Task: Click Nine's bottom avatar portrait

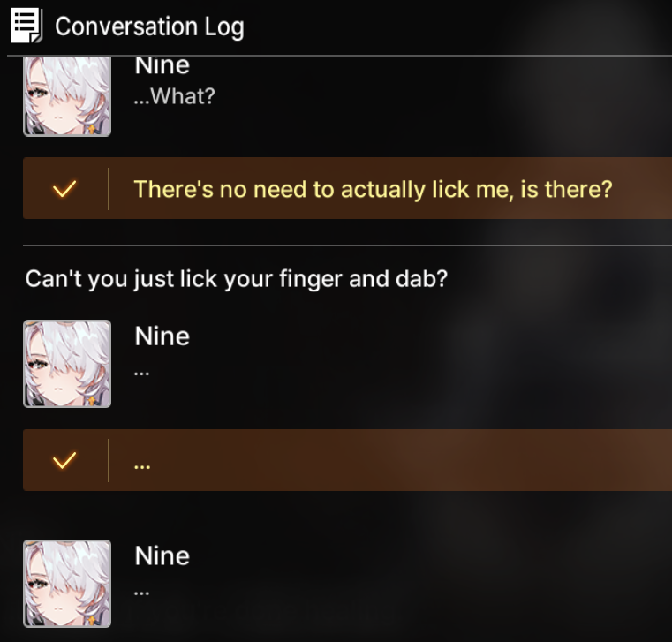Action: (x=67, y=584)
